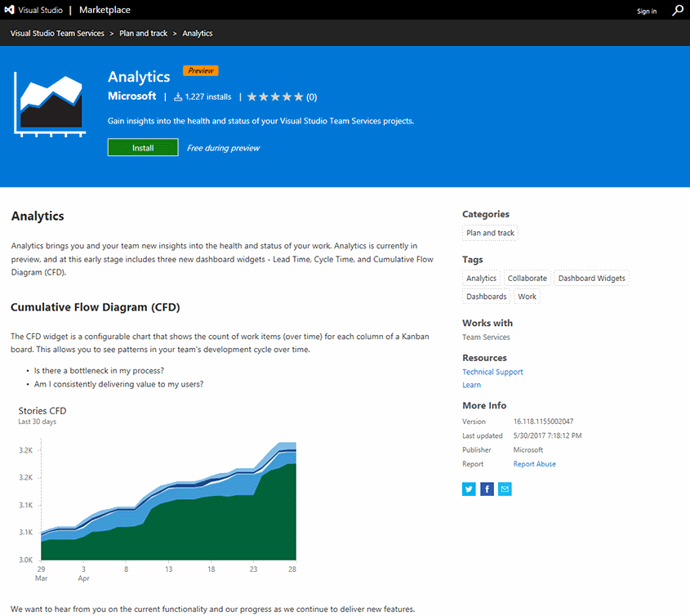The width and height of the screenshot is (690, 616).
Task: Click '1,227 installs' text
Action: [207, 97]
